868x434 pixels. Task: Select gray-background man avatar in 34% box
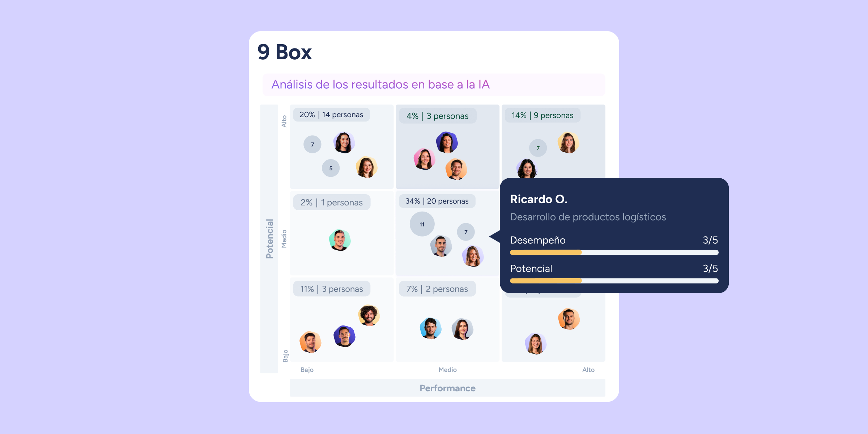tap(441, 246)
